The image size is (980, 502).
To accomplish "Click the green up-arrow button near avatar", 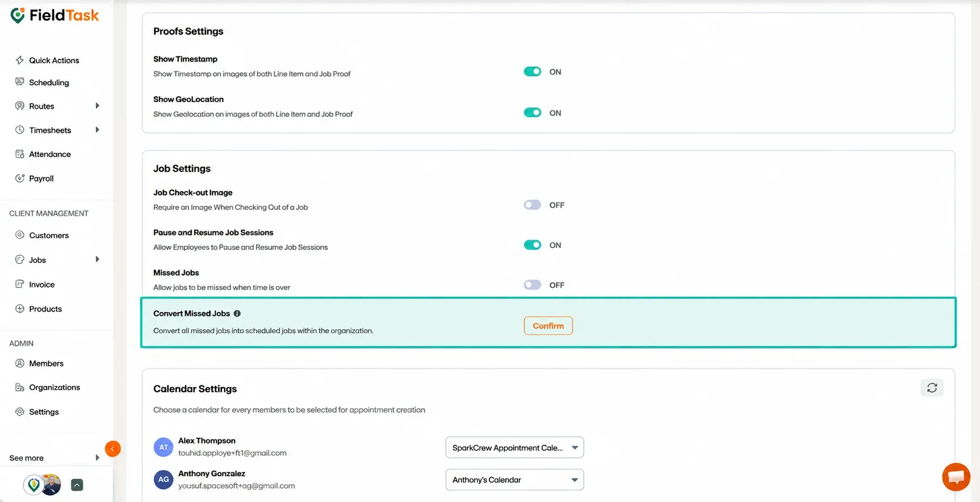I will 77,485.
